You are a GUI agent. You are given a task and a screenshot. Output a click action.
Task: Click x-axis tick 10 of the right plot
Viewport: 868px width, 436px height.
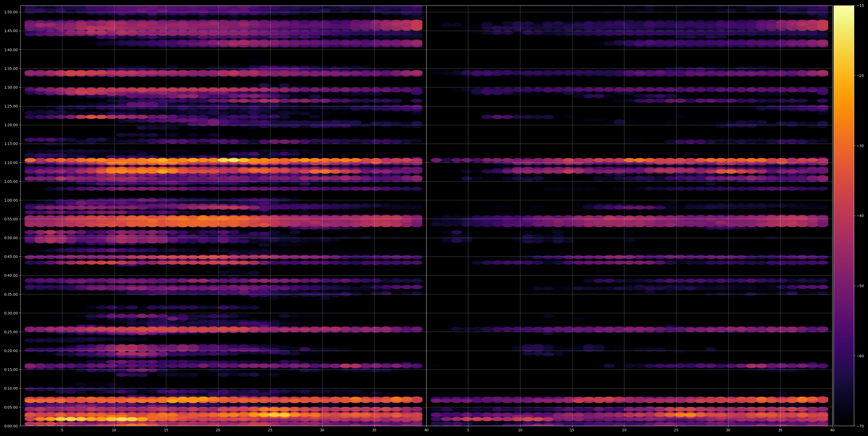tap(520, 430)
